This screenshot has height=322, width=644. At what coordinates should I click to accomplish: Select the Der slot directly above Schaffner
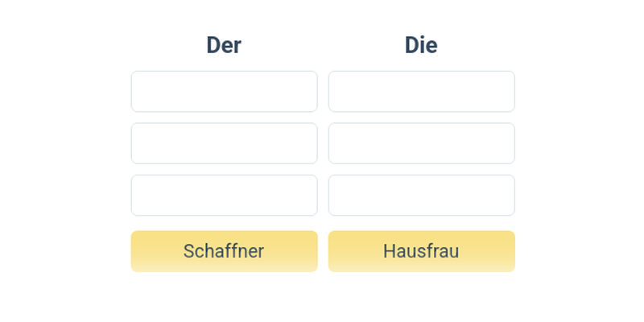[224, 196]
